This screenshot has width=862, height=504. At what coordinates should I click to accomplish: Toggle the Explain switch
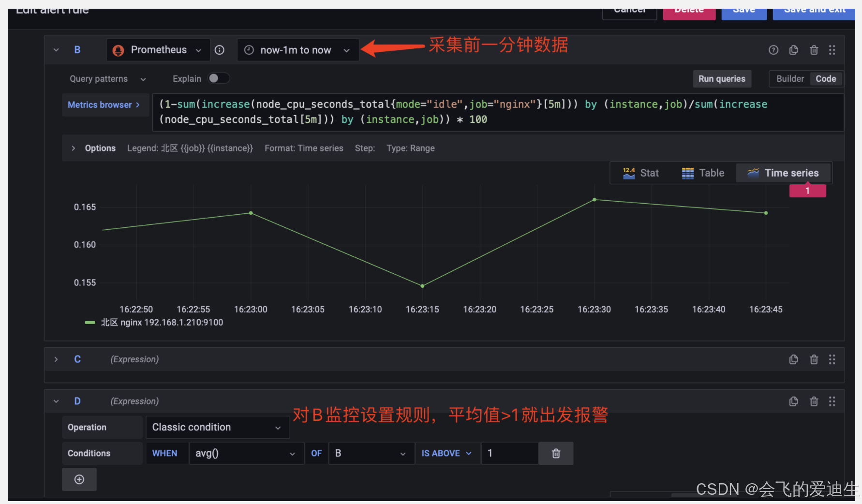click(x=218, y=78)
